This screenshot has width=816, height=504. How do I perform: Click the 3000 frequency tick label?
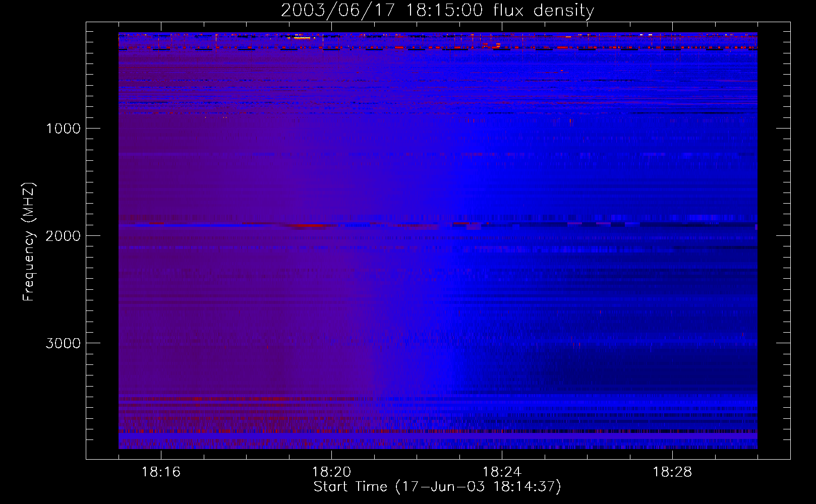pos(63,343)
